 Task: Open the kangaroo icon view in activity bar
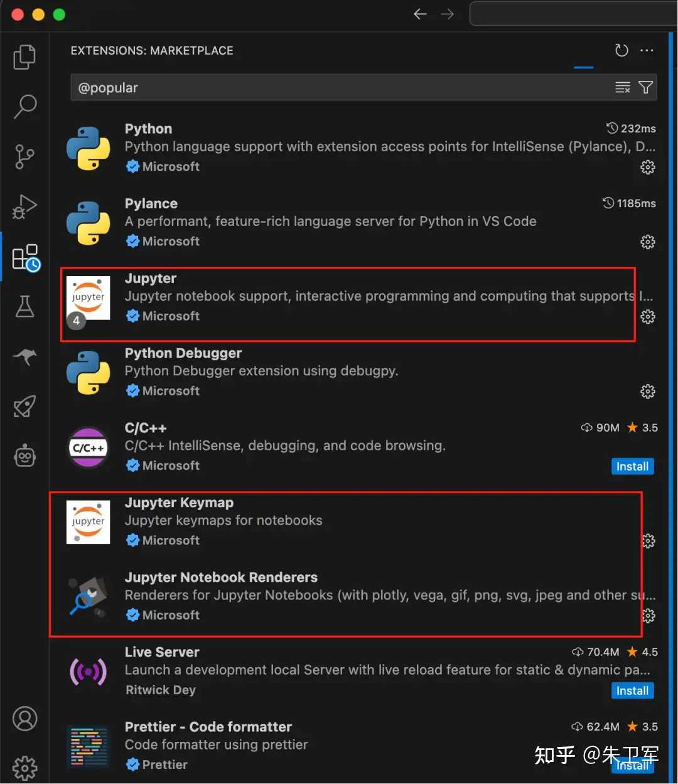25,356
